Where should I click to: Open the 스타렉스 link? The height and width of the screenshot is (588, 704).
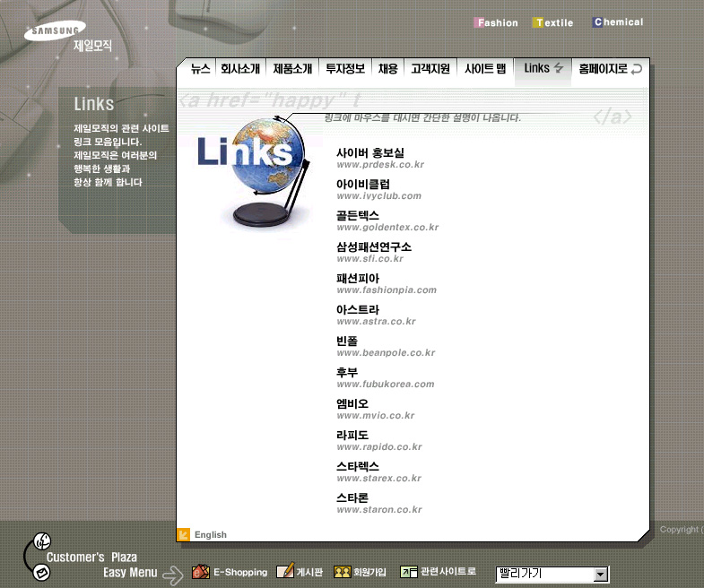(358, 467)
